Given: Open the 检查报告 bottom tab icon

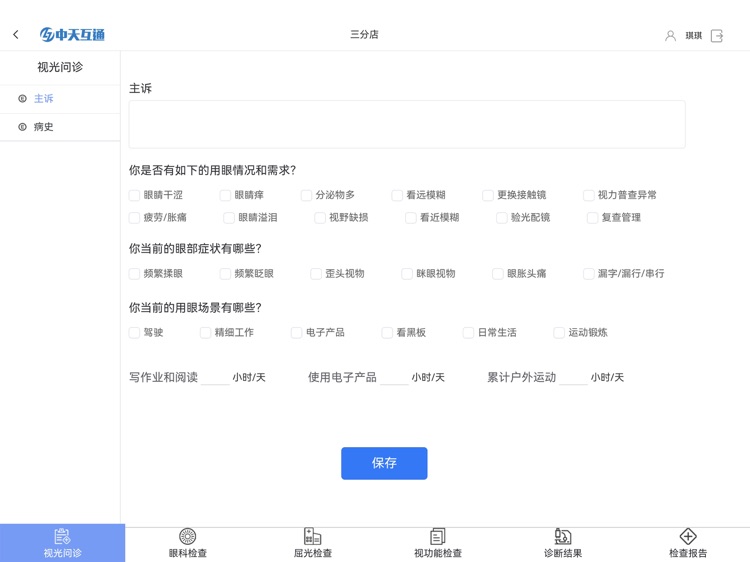Looking at the screenshot, I should tap(688, 537).
